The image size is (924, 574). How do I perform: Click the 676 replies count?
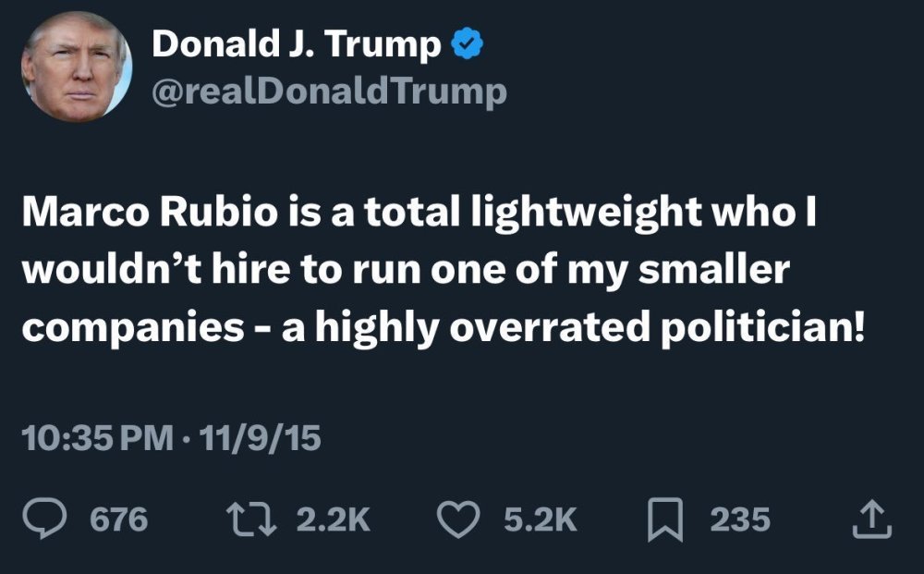[x=118, y=519]
